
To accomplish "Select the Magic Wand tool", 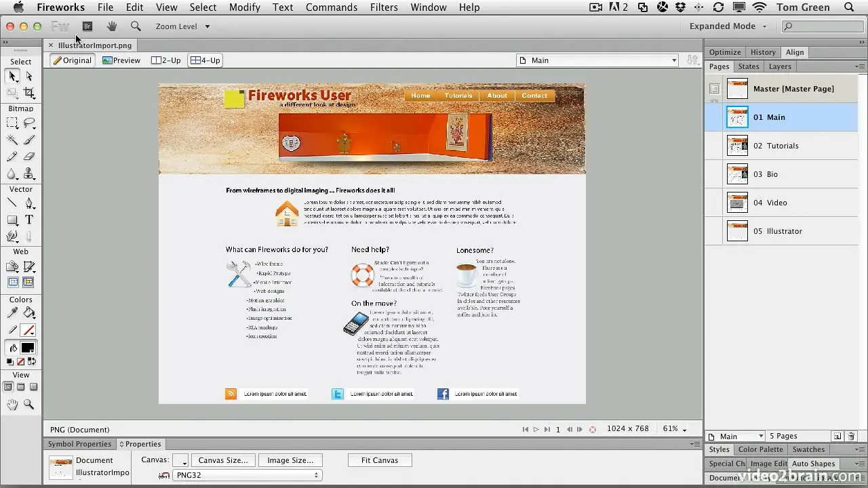I will point(13,140).
